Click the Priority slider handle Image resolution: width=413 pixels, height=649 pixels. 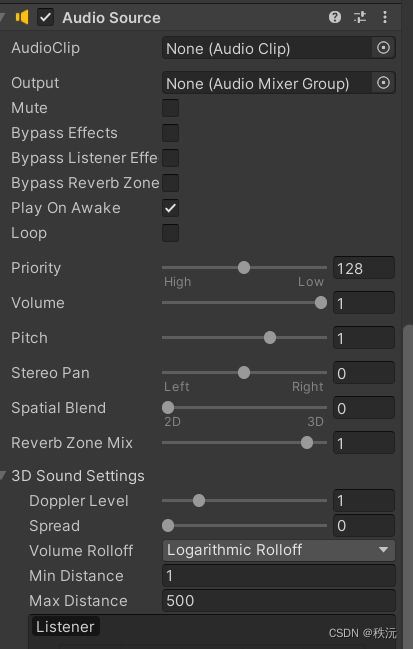pos(244,268)
